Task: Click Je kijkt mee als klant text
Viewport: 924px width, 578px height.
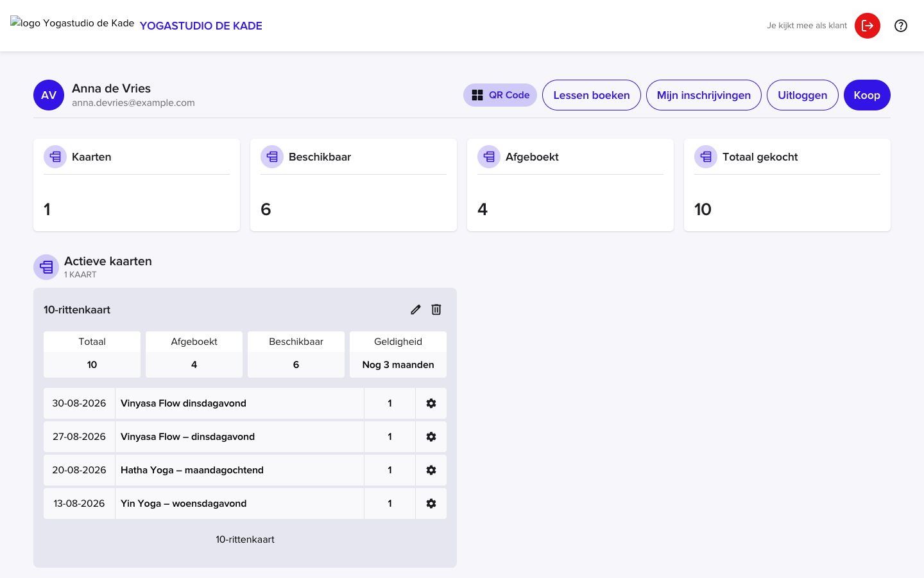Action: pyautogui.click(x=807, y=26)
